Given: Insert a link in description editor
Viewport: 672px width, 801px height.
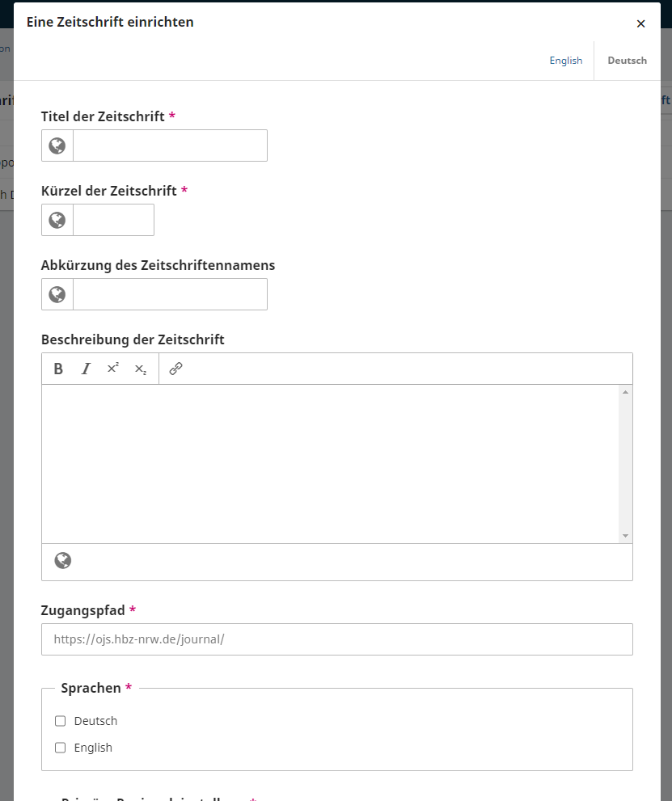Looking at the screenshot, I should pos(175,369).
